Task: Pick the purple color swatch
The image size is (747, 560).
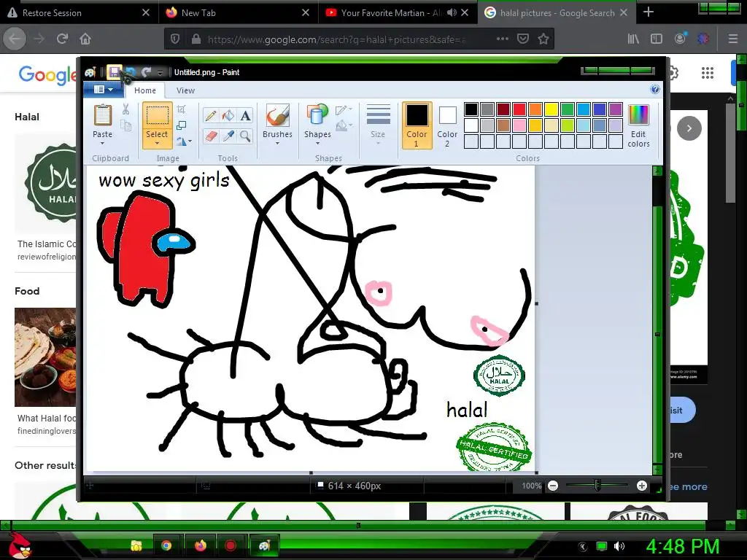Action: pos(616,109)
